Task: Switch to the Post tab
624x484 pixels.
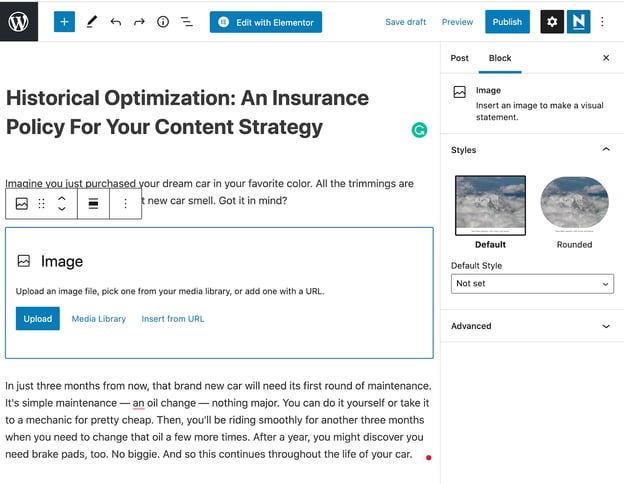Action: (459, 58)
